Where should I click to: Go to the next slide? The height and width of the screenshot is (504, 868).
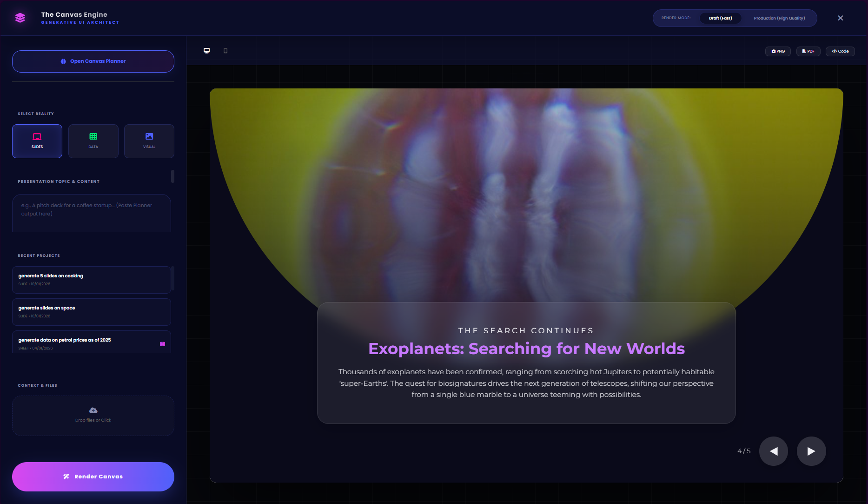point(811,451)
